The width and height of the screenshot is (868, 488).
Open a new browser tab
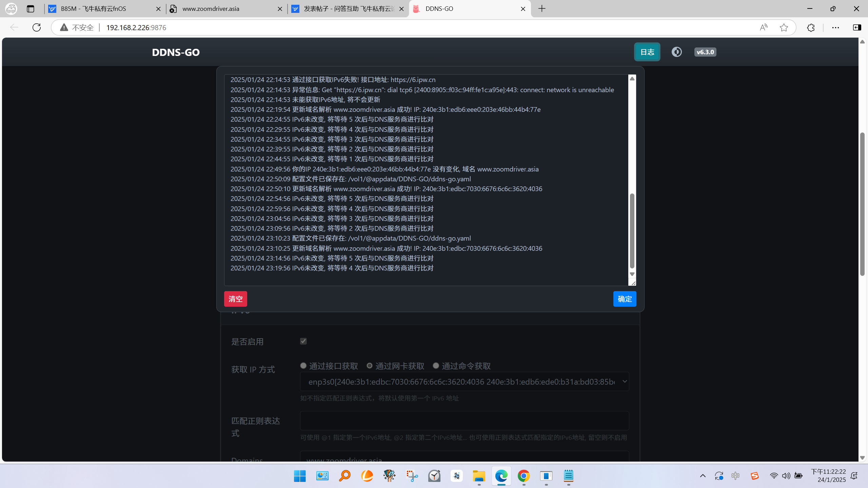(542, 9)
